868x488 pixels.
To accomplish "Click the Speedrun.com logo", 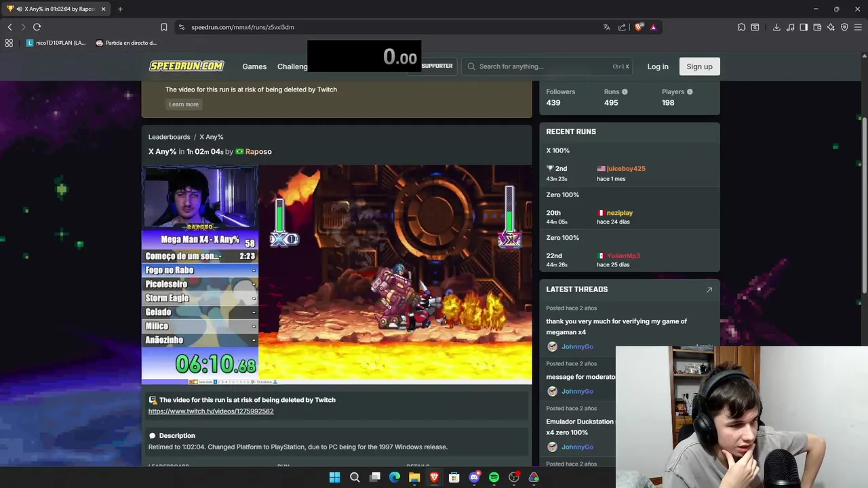I will pyautogui.click(x=186, y=66).
